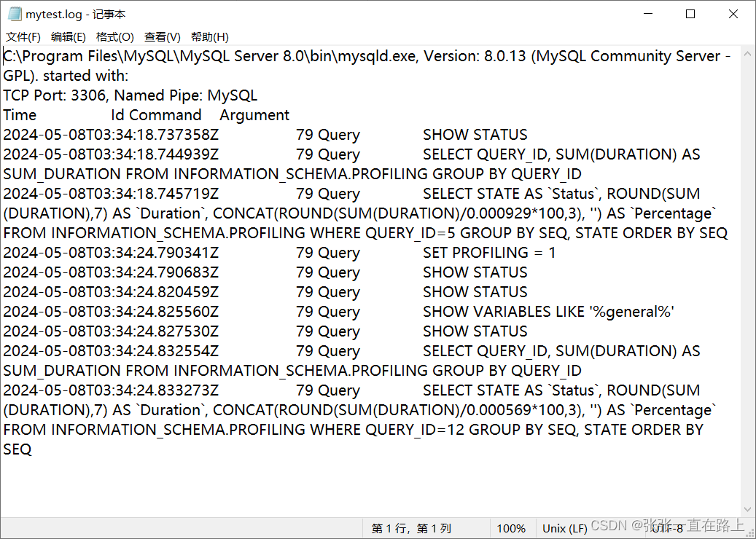Click timestamp 2024-05-08T03:34:24.825560Z
756x539 pixels.
tap(111, 312)
